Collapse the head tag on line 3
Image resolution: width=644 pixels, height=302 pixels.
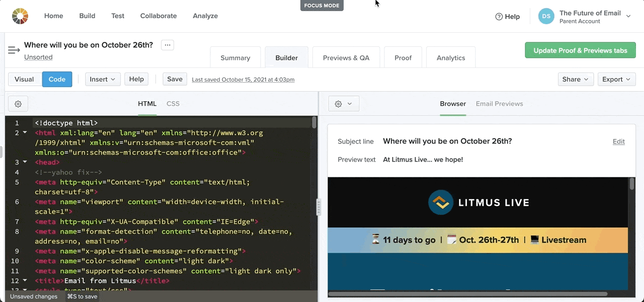pyautogui.click(x=25, y=162)
